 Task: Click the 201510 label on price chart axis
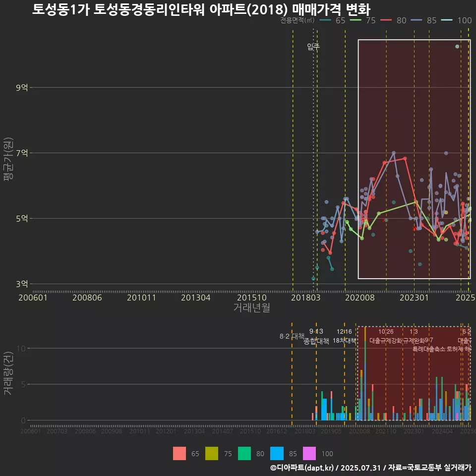[252, 297]
